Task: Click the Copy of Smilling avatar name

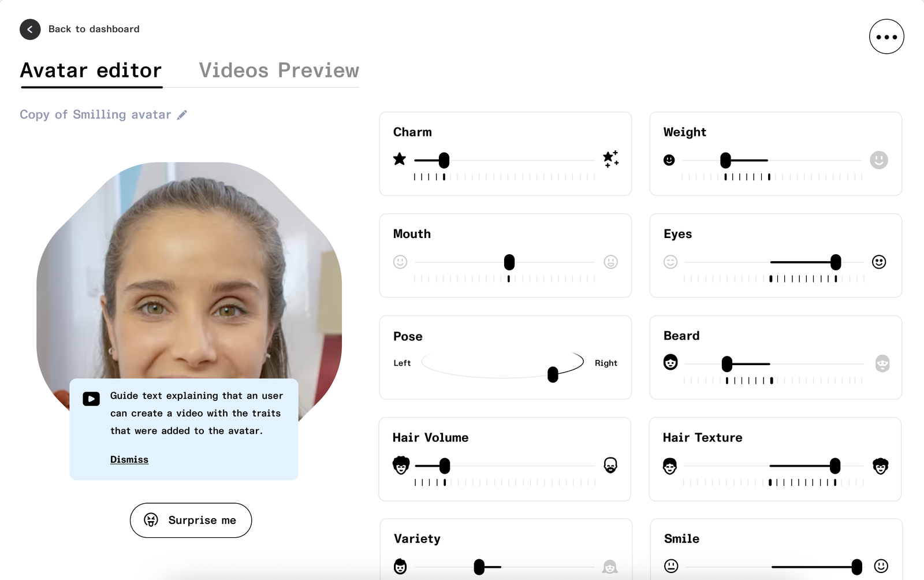Action: pyautogui.click(x=95, y=114)
